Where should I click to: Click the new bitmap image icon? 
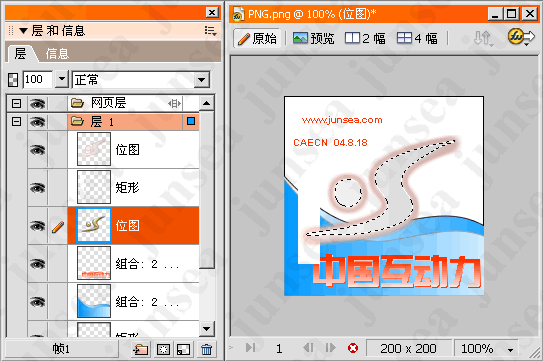tap(184, 349)
